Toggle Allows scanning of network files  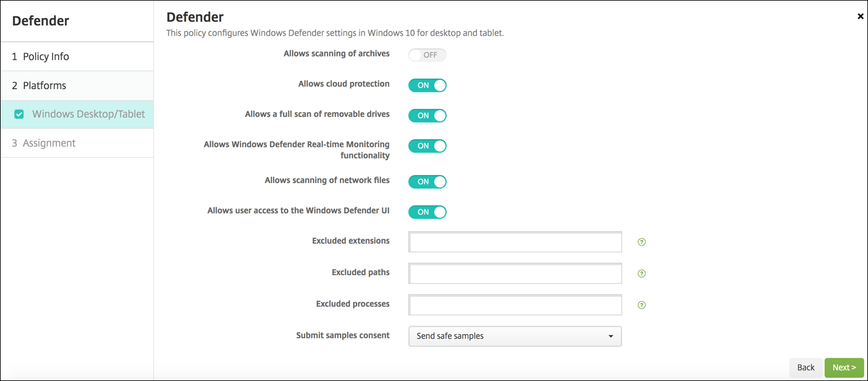tap(427, 182)
